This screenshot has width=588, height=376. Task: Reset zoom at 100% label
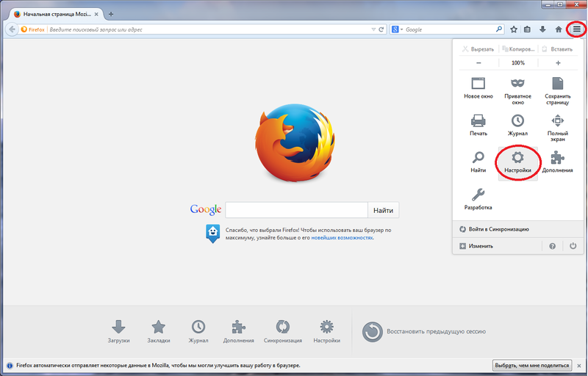click(518, 63)
